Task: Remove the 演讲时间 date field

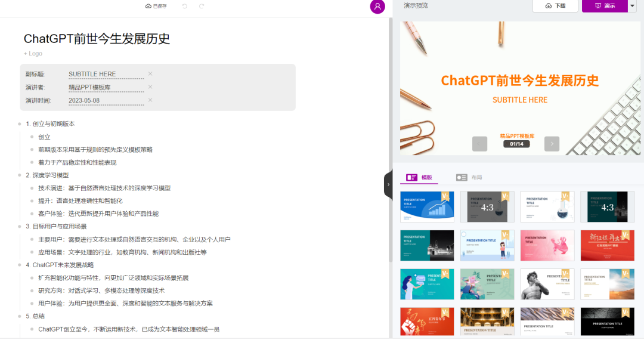Action: tap(150, 100)
